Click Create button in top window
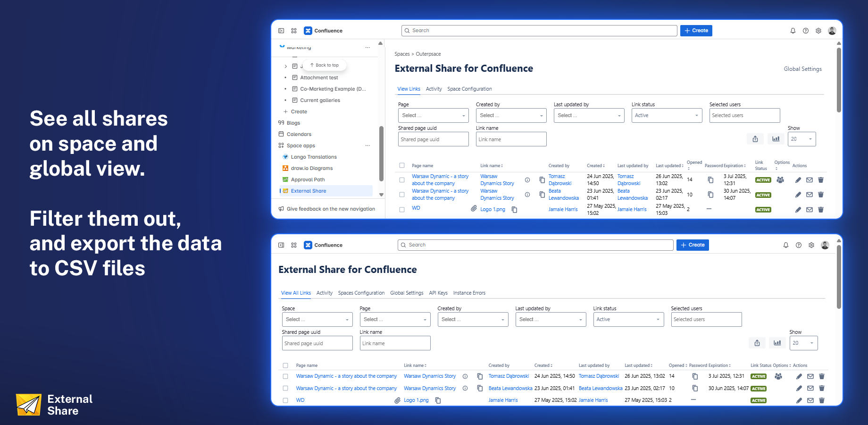This screenshot has height=425, width=868. click(696, 31)
